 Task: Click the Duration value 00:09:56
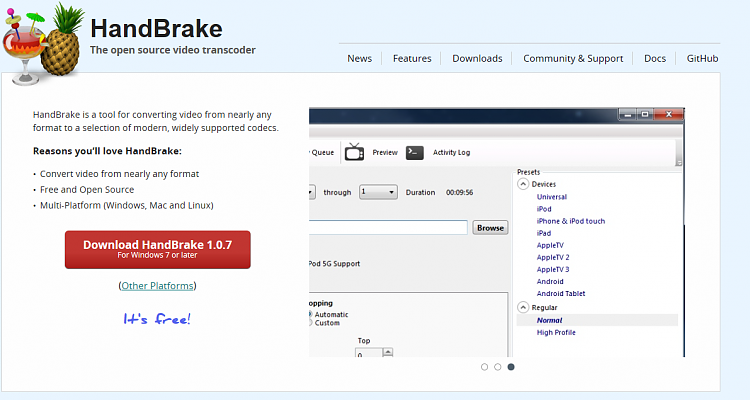pos(459,192)
